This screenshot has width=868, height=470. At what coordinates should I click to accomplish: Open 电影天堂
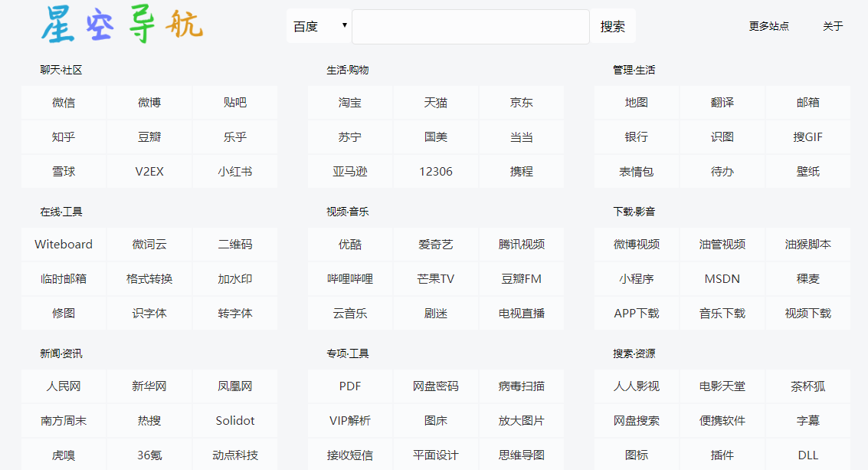pyautogui.click(x=722, y=386)
